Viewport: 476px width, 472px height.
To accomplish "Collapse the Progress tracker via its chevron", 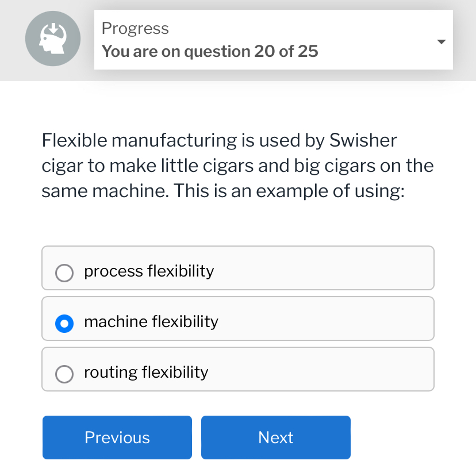I will [441, 41].
